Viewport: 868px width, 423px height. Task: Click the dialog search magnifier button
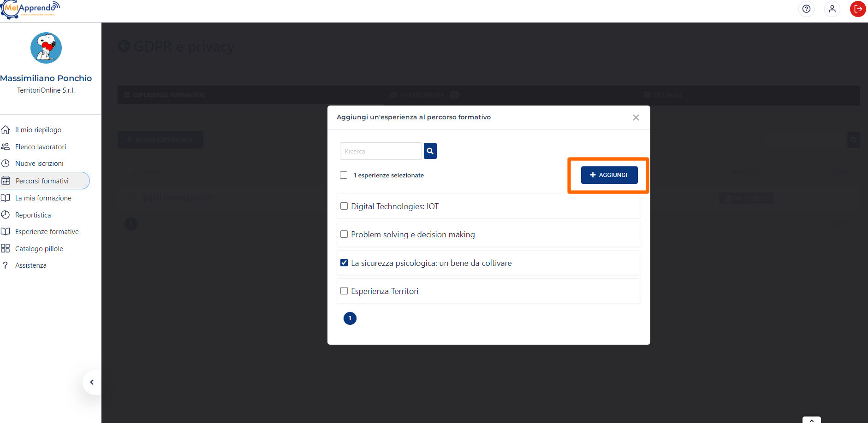click(430, 151)
